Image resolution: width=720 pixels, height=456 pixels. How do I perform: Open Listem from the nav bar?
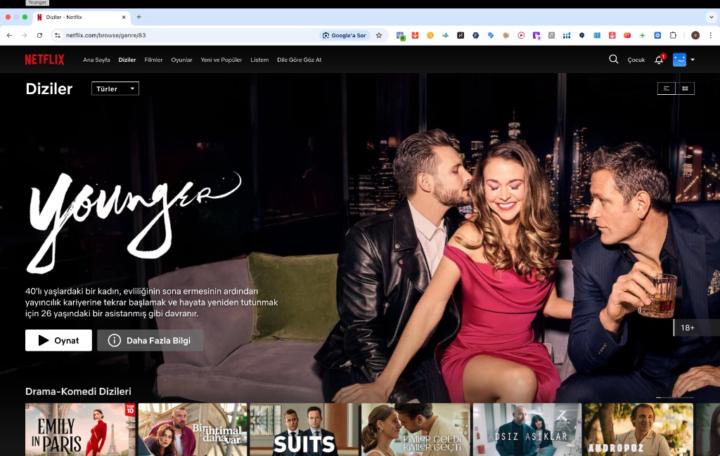pos(259,60)
